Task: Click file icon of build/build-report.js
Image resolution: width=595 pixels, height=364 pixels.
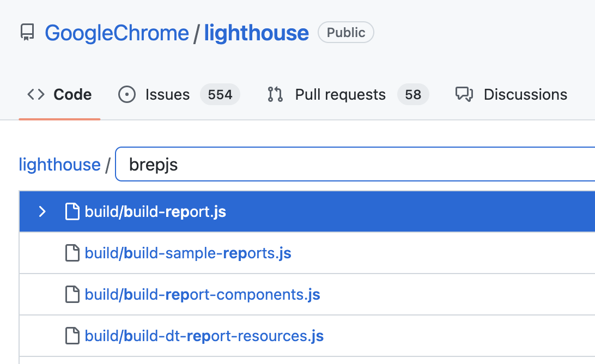Action: coord(72,212)
